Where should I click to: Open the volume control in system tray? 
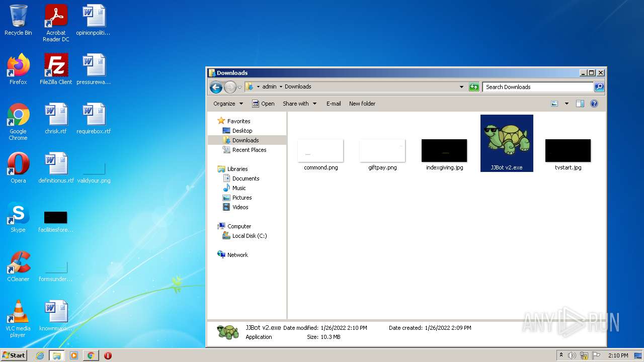coord(572,355)
